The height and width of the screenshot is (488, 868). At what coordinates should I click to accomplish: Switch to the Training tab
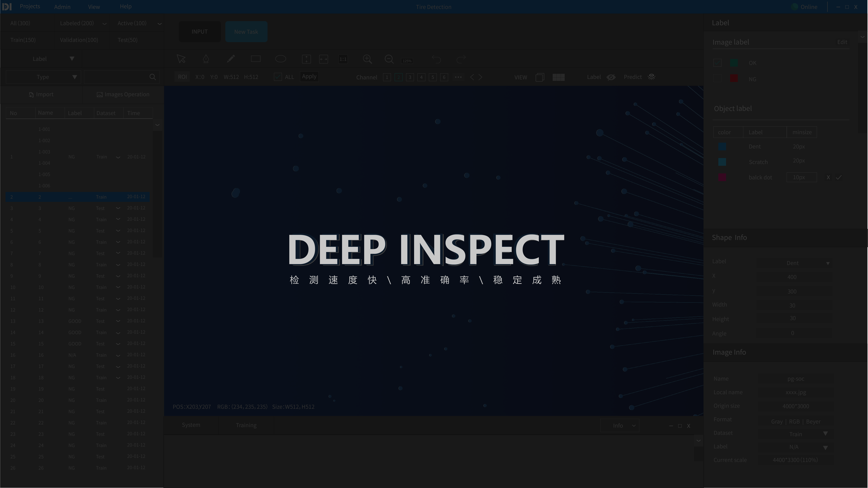point(246,425)
